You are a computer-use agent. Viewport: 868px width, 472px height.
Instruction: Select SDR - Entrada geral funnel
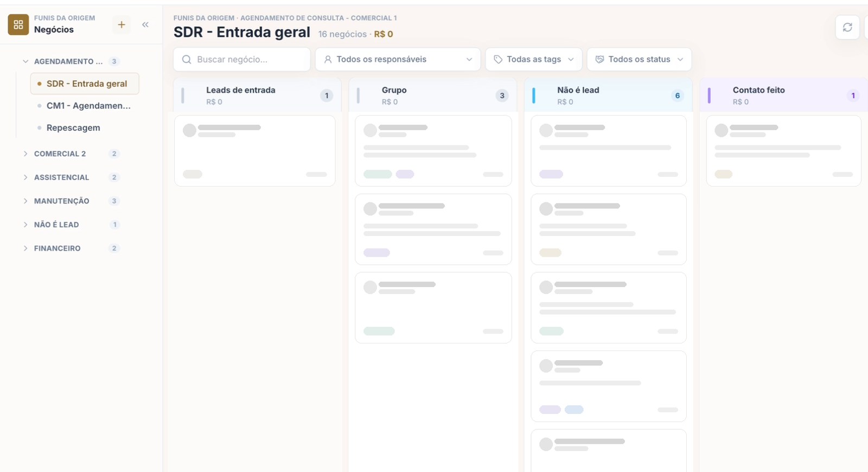(85, 84)
